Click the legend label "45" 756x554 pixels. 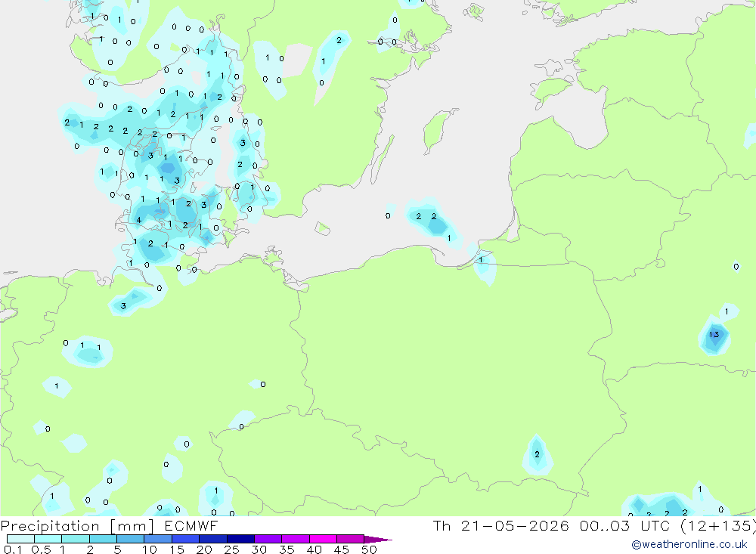[342, 549]
